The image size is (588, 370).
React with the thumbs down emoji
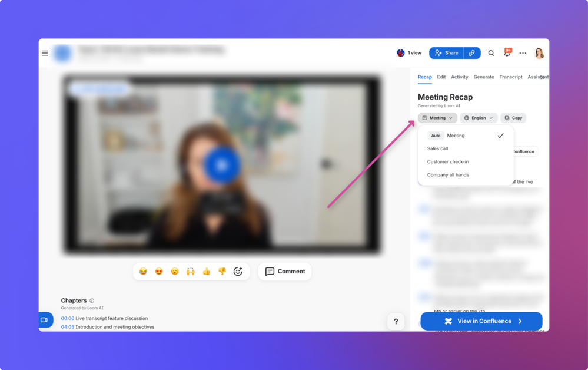pyautogui.click(x=222, y=271)
